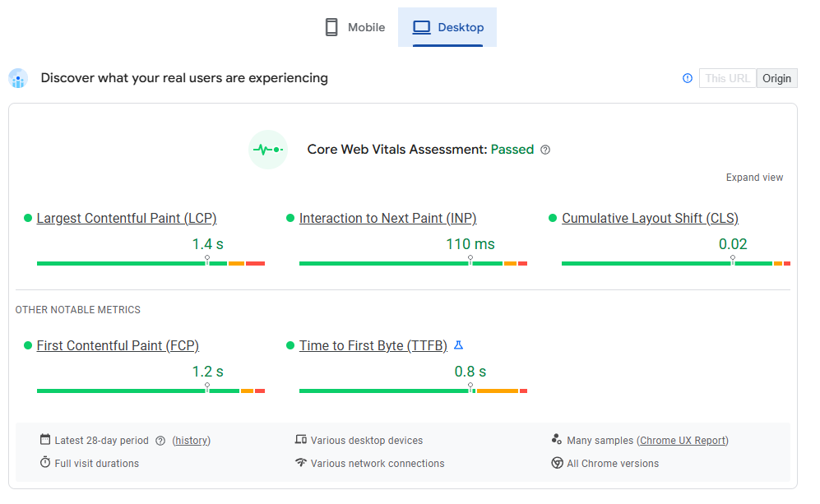The image size is (820, 504).
Task: Click the calendar icon by 28-day period
Action: [x=45, y=440]
